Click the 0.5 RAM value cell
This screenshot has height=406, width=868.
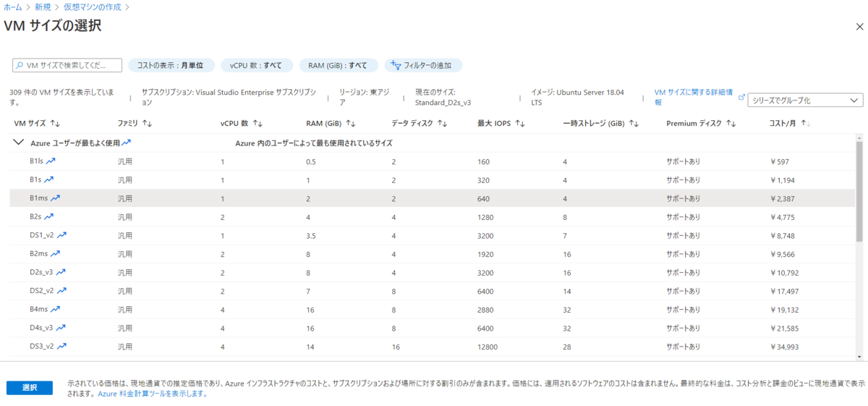point(311,161)
